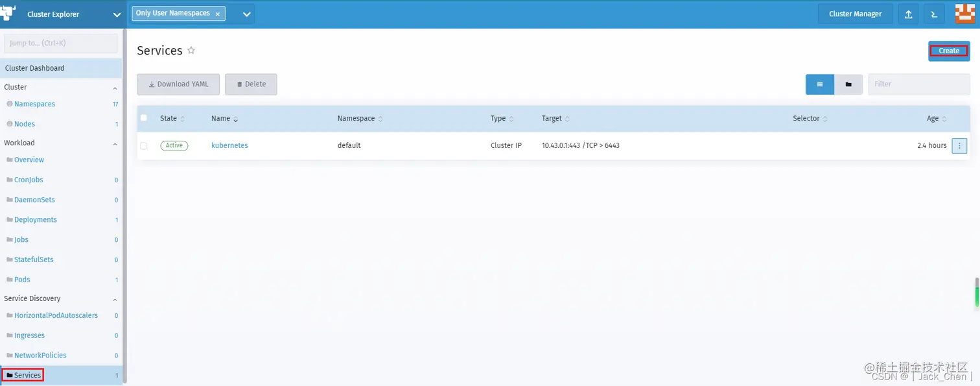Open Pods in the sidebar
Viewport: 980px width, 386px height.
click(22, 280)
